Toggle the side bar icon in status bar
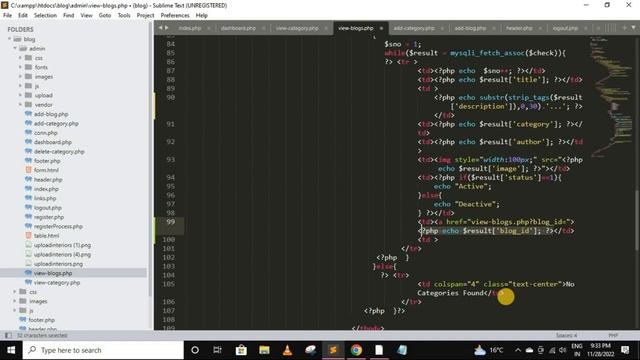Image resolution: width=640 pixels, height=360 pixels. pyautogui.click(x=8, y=336)
